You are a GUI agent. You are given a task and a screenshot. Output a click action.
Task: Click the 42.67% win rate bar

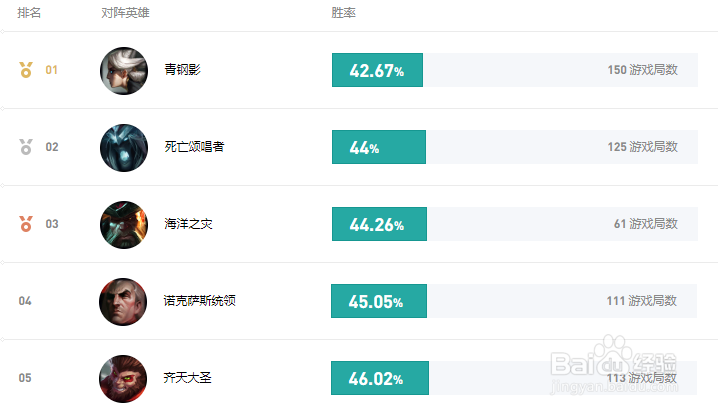coord(377,71)
